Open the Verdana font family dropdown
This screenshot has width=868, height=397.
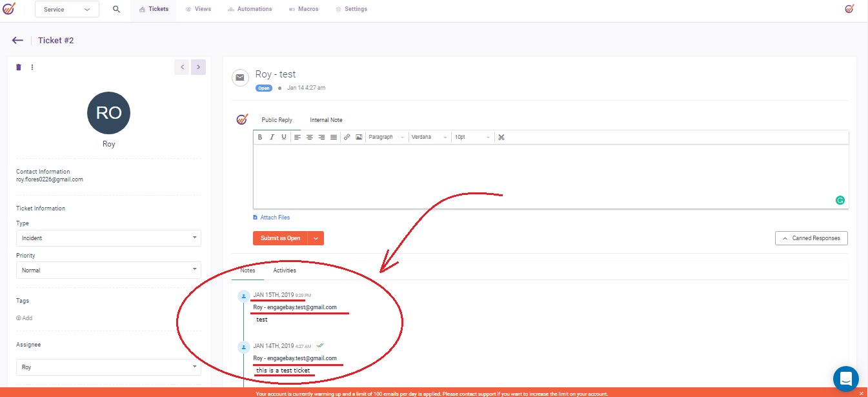pyautogui.click(x=429, y=137)
